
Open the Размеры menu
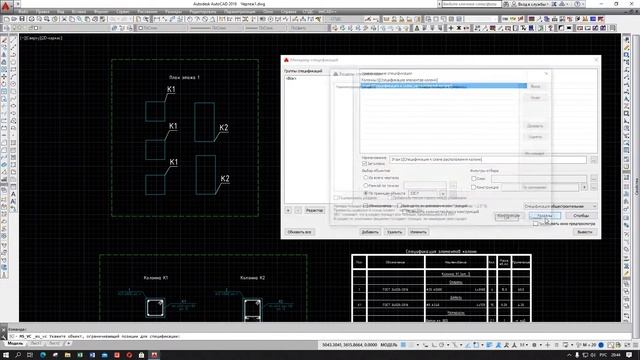(x=174, y=12)
